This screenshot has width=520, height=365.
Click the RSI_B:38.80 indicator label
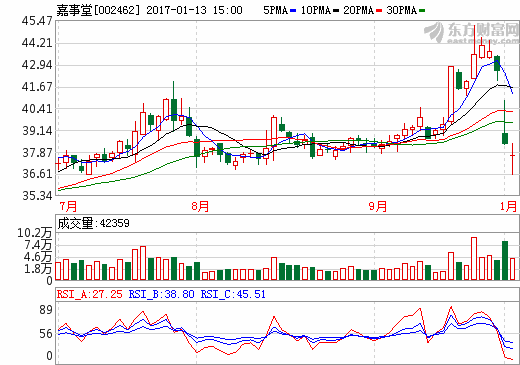tap(161, 294)
